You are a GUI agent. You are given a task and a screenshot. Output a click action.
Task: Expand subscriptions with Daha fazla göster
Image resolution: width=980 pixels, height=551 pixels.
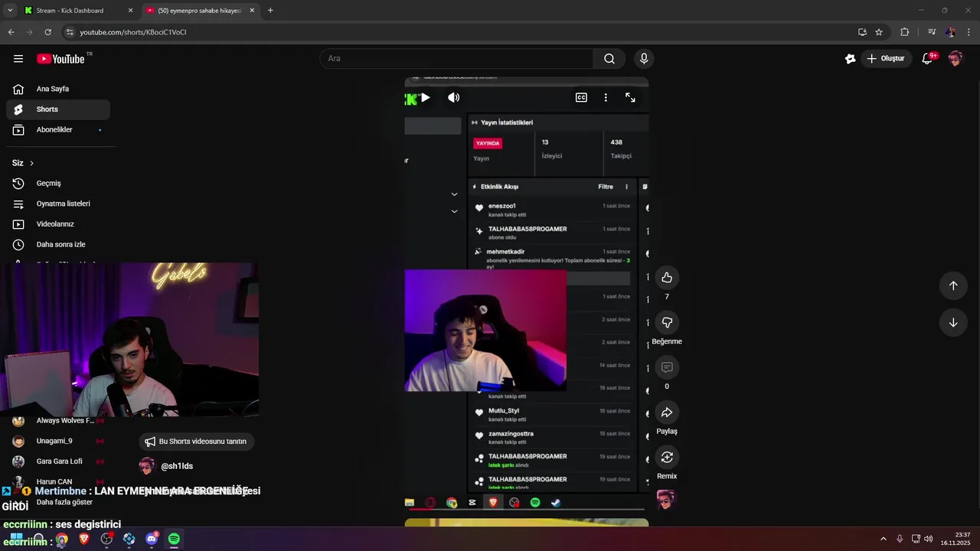(64, 502)
